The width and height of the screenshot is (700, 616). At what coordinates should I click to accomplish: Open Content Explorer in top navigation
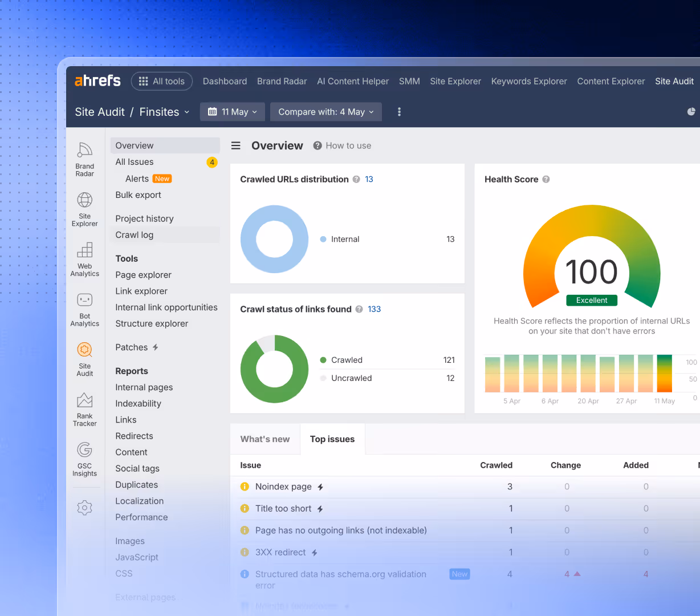click(611, 81)
